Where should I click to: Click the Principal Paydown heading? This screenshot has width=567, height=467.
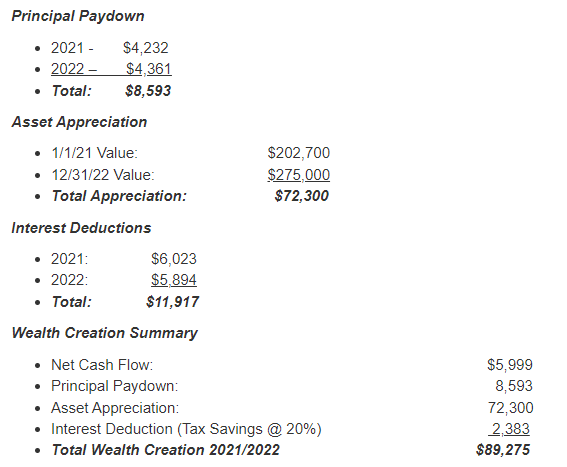[x=78, y=16]
